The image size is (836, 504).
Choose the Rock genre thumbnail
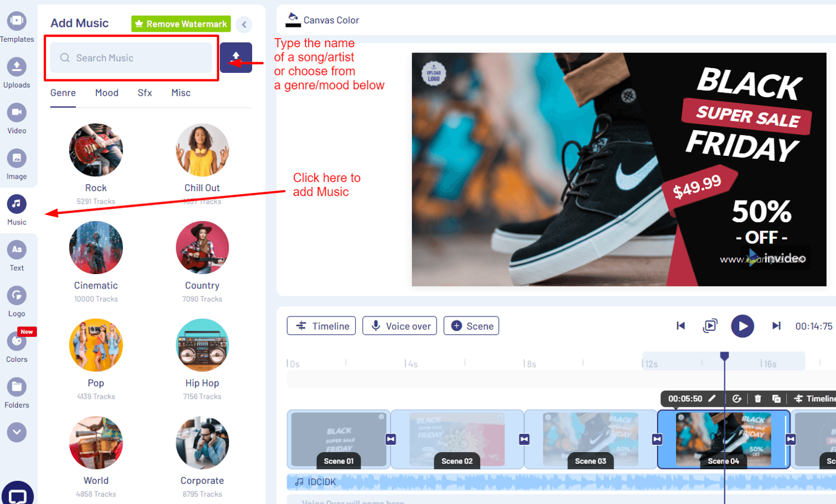(96, 150)
